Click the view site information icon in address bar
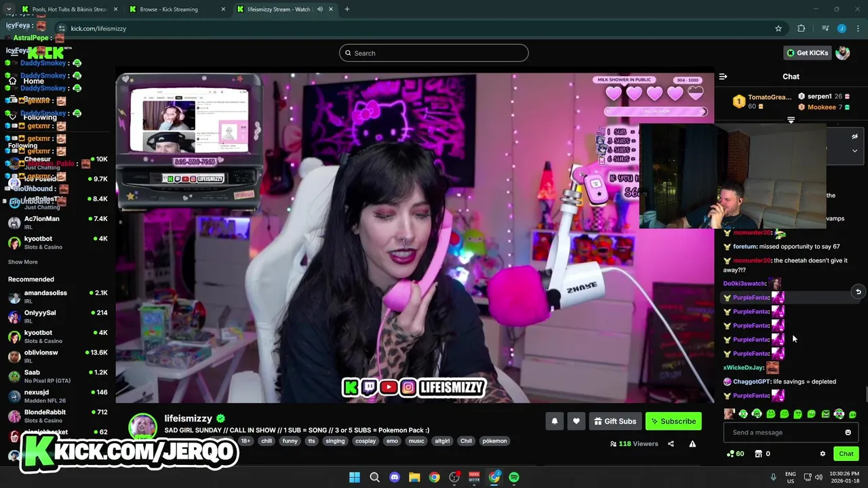Screen dimensions: 868x488 pyautogui.click(x=62, y=28)
